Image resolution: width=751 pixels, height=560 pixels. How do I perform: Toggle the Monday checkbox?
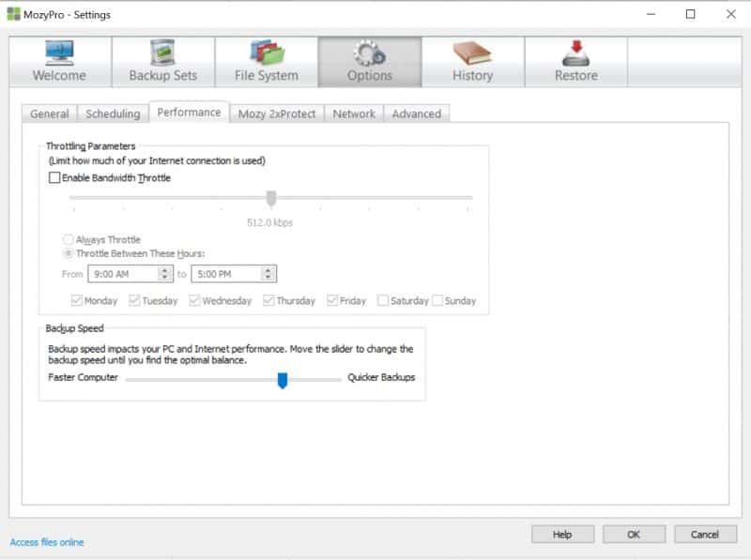pyautogui.click(x=76, y=300)
